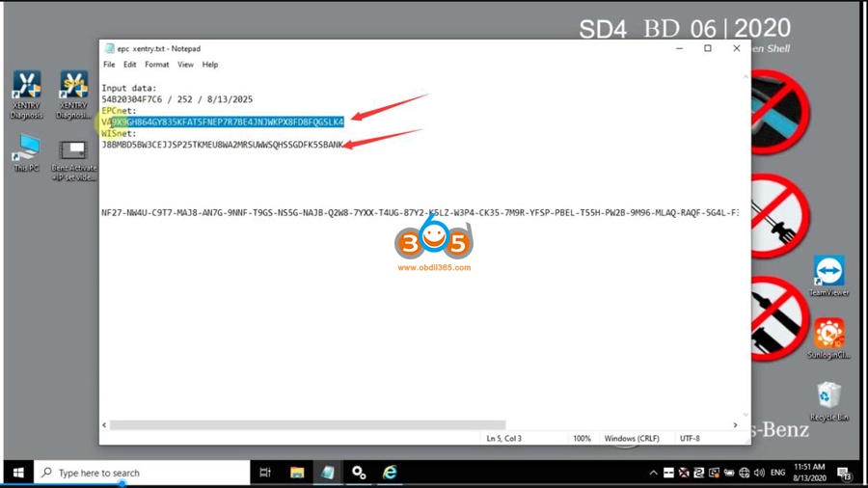Image resolution: width=868 pixels, height=488 pixels.
Task: Click the long key line starting NF27-NW4U
Action: (420, 213)
